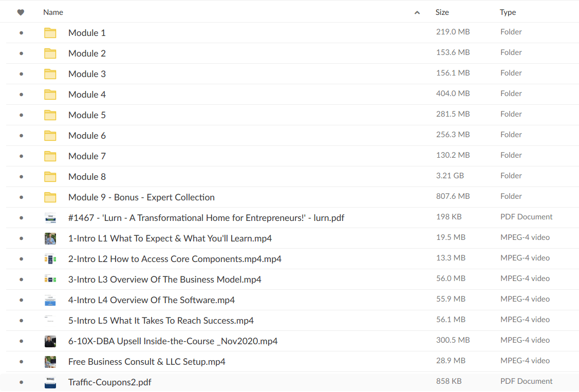Screen dimensions: 579x392
Task: Click the Type column header
Action: click(508, 11)
